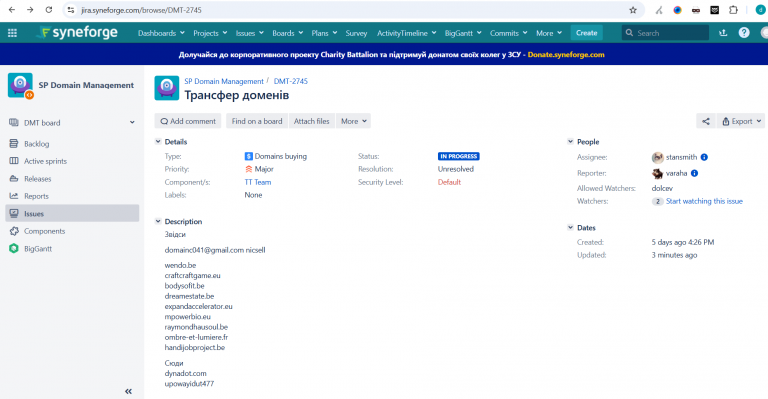Open the help question mark icon
768x399 pixels.
click(x=744, y=33)
